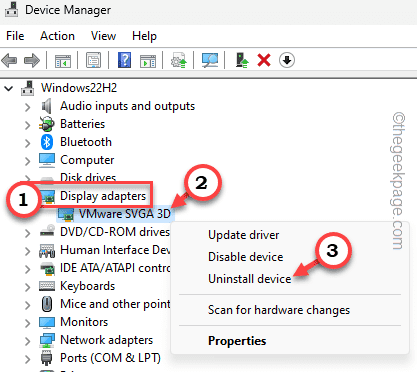
Task: Open the Action menu
Action: [57, 36]
